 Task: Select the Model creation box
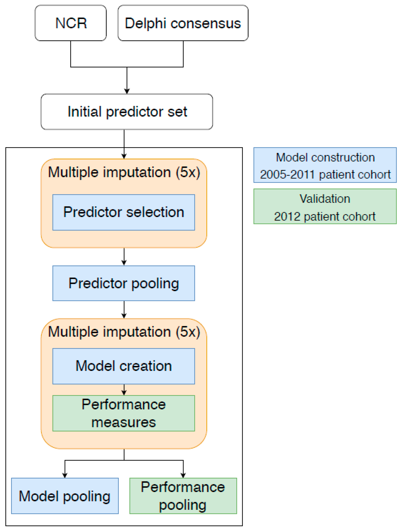pyautogui.click(x=124, y=366)
